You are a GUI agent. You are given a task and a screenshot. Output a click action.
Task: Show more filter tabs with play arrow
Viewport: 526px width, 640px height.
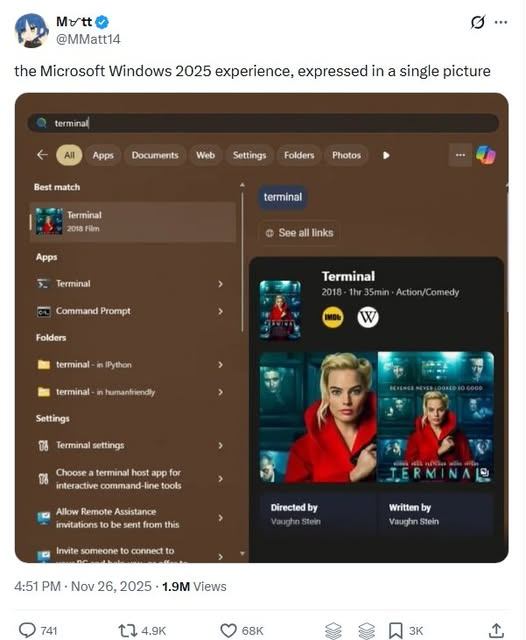point(386,156)
